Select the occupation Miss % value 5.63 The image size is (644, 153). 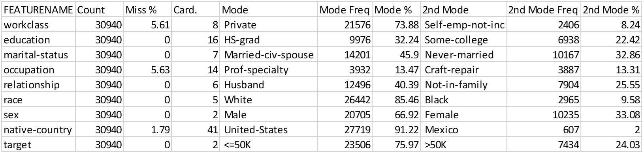point(148,70)
